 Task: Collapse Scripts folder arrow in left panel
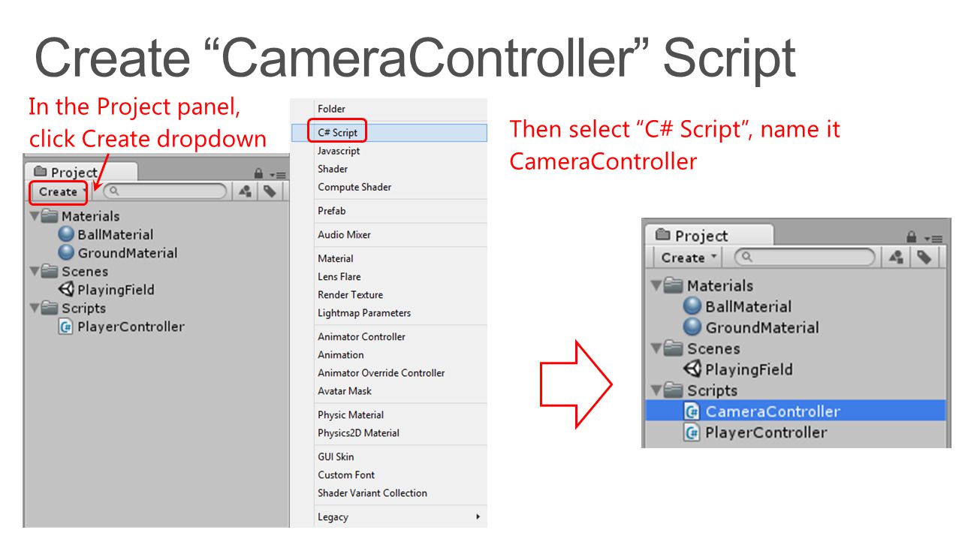(35, 309)
